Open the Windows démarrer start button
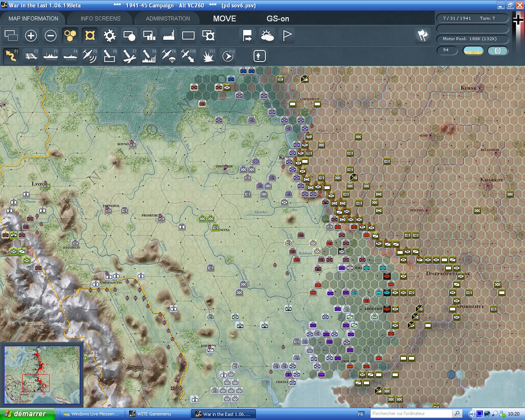Image resolution: width=525 pixels, height=420 pixels. (x=27, y=414)
